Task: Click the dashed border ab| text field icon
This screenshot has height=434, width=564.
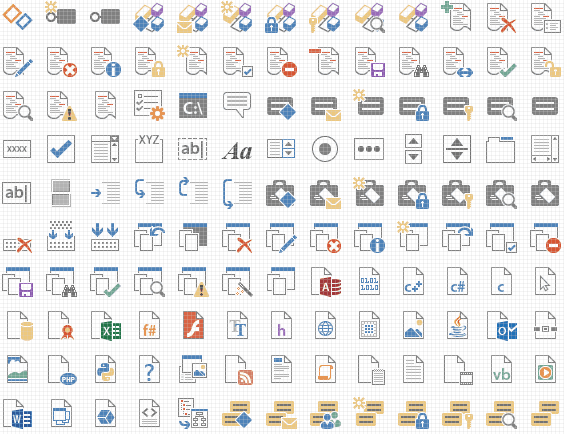Action: click(x=192, y=149)
